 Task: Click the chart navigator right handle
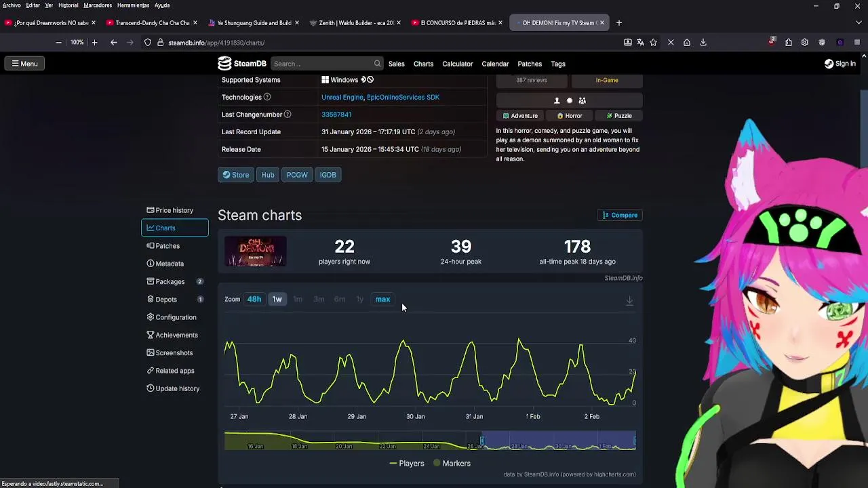click(635, 441)
